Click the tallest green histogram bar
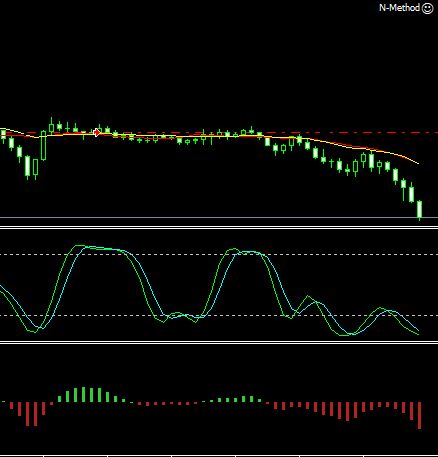Viewport: 438px width, 457px height. [83, 395]
